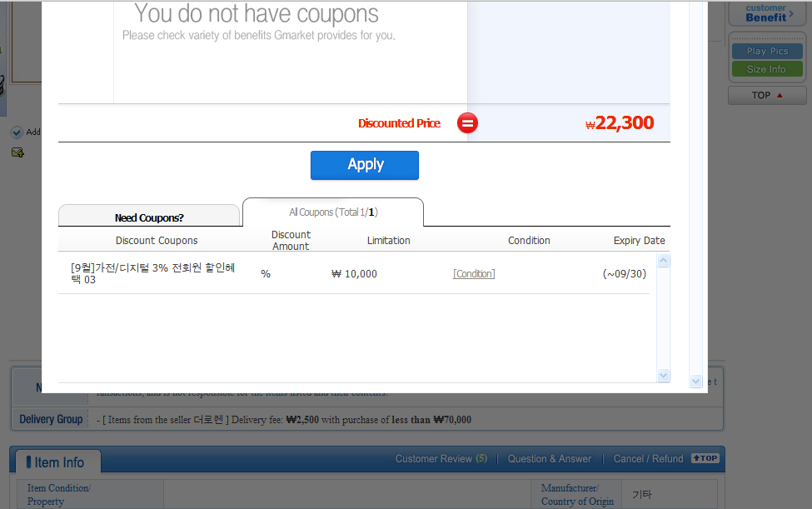Click the blue Apply button
The image size is (812, 509).
pos(365,165)
